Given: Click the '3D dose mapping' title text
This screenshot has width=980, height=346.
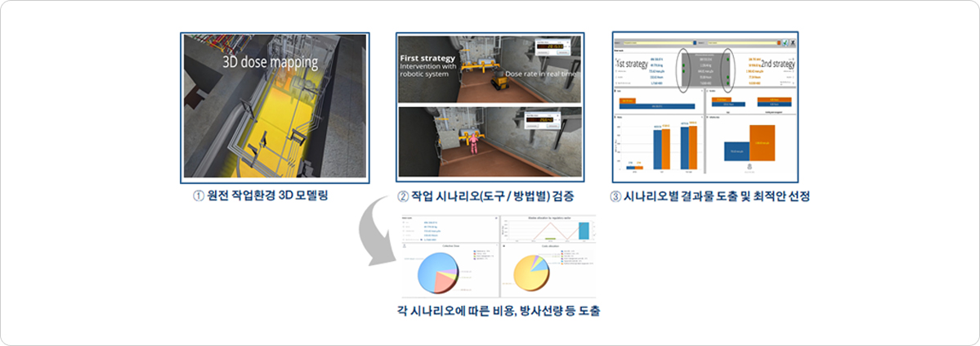Looking at the screenshot, I should tap(271, 62).
